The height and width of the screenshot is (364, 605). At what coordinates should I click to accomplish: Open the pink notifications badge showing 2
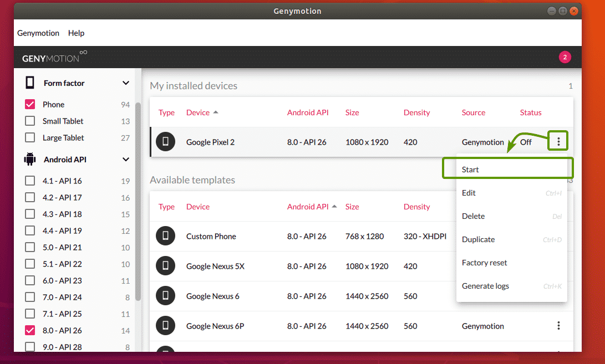[565, 57]
